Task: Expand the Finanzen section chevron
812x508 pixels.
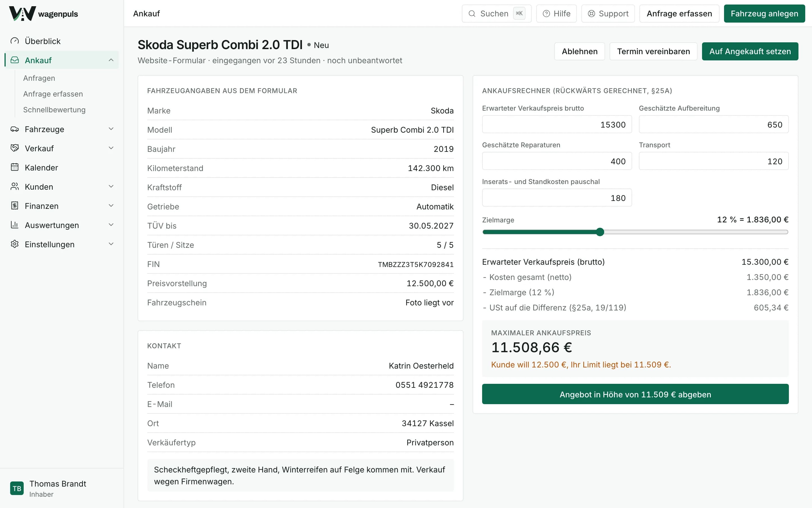Action: coord(111,206)
